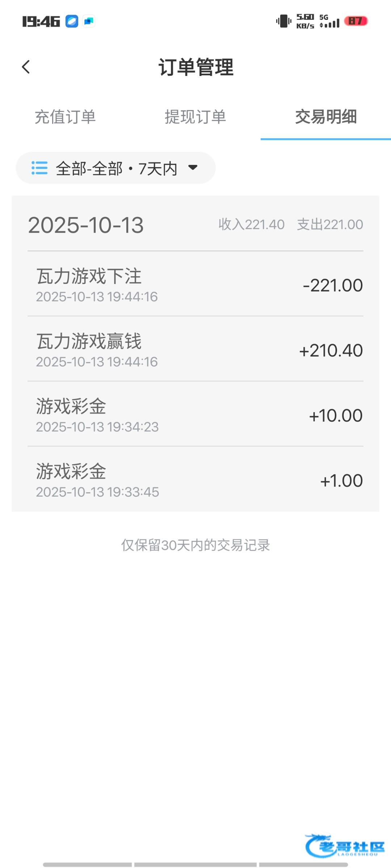Screen dimensions: 391x868
Task: Tap the red battery indicator icon
Action: click(356, 21)
